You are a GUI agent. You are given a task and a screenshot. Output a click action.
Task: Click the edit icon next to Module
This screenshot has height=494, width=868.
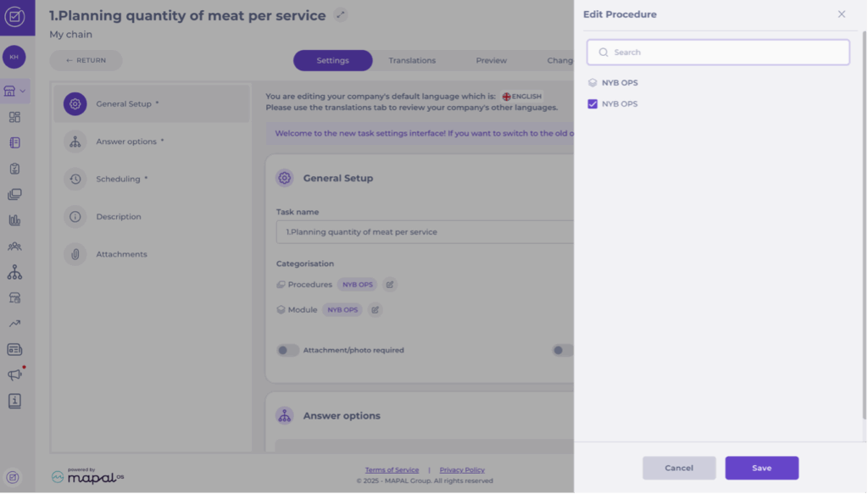point(375,310)
